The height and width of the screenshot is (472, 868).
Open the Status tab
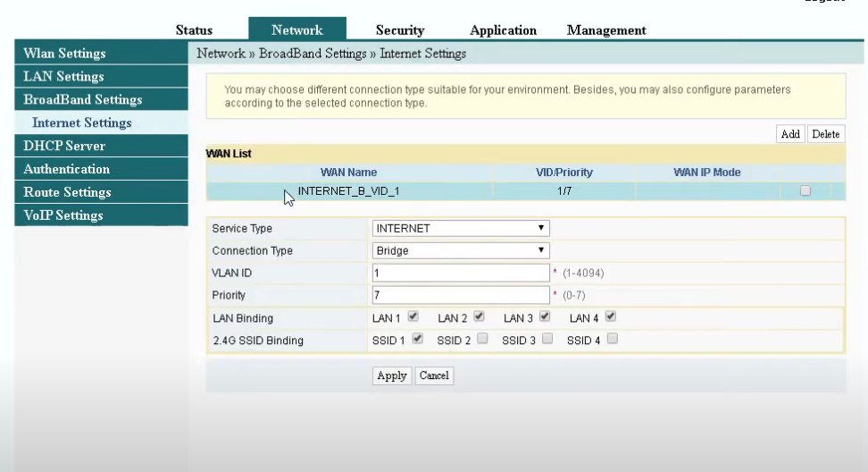pos(194,29)
